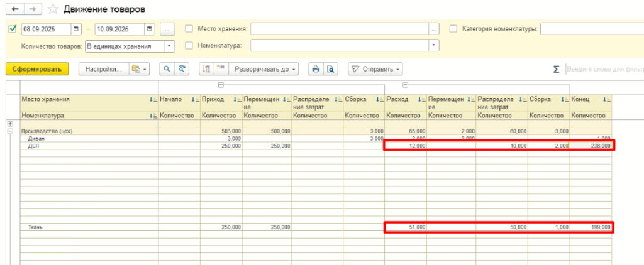The image size is (644, 265).
Task: Click the Категория номенклатуры input field
Action: pyautogui.click(x=592, y=29)
